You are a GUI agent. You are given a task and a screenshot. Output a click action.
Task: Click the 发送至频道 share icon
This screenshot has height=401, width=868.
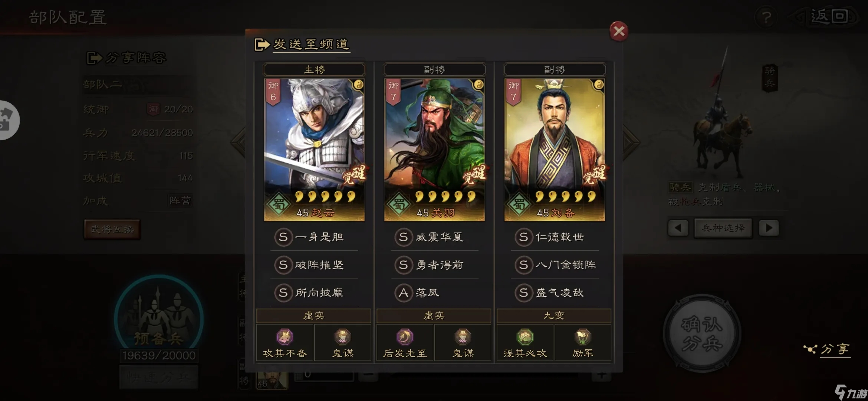[262, 45]
